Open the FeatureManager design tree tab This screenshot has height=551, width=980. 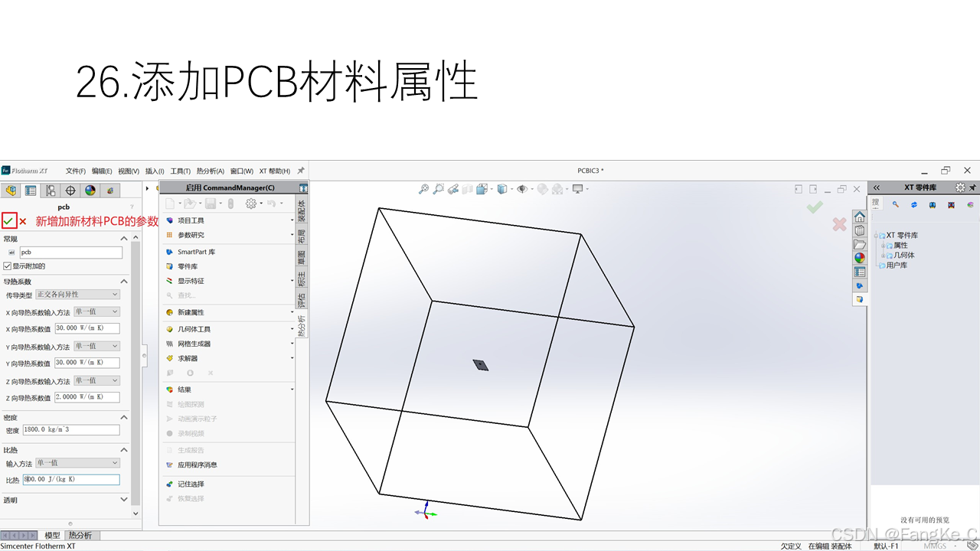pyautogui.click(x=11, y=191)
